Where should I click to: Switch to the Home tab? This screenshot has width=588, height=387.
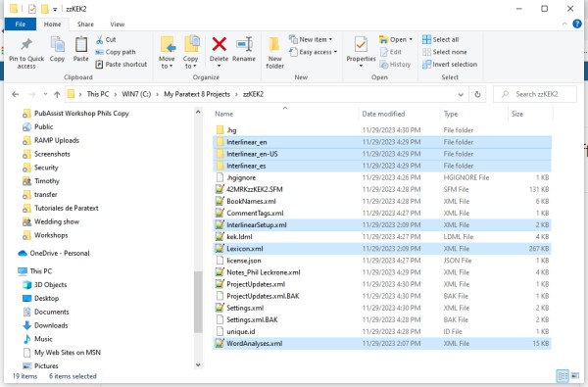(52, 24)
